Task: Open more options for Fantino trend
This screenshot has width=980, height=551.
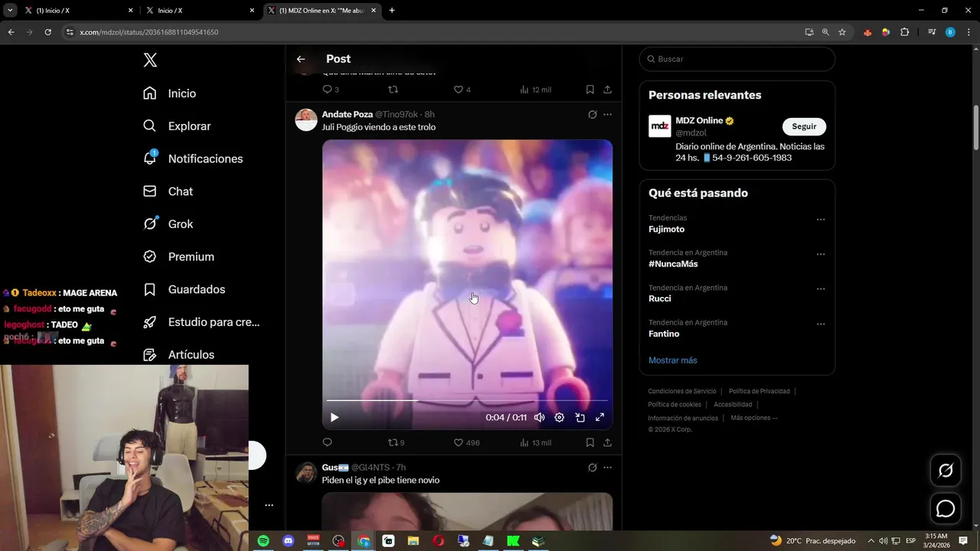Action: [x=821, y=324]
